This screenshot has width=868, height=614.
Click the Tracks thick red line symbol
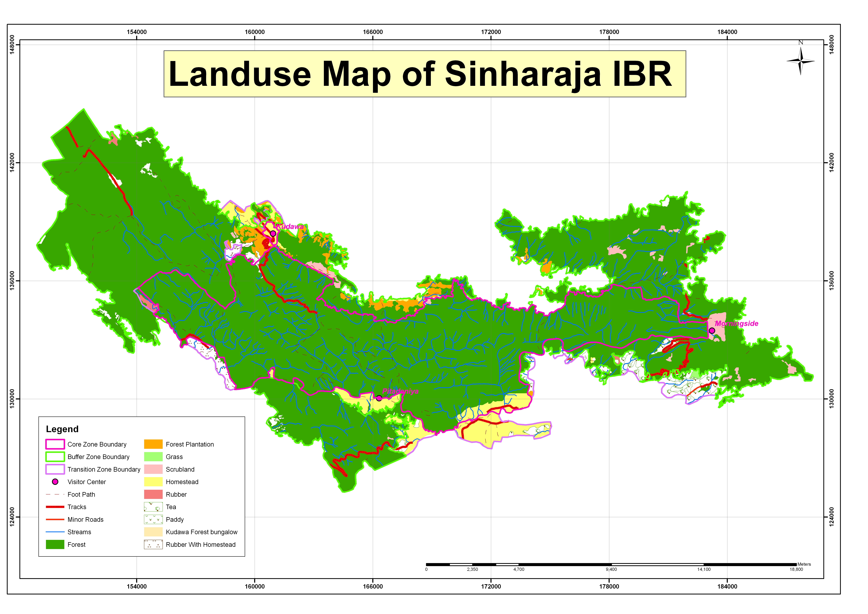[x=55, y=507]
